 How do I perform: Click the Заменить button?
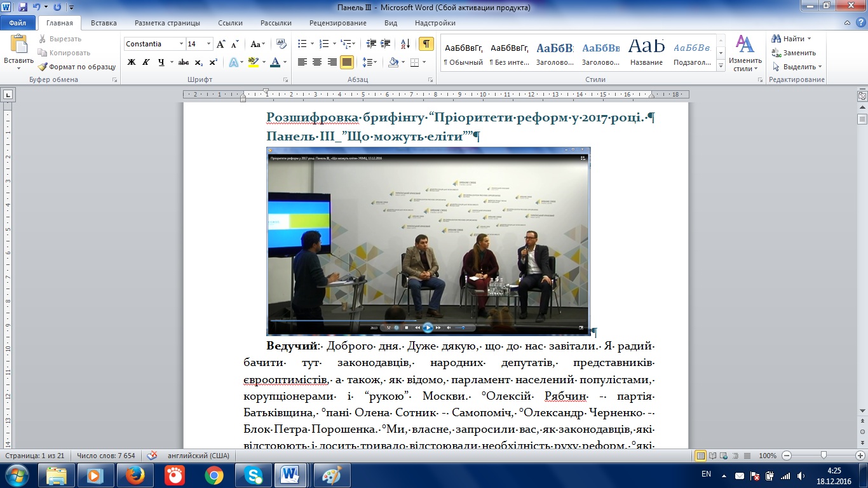794,53
